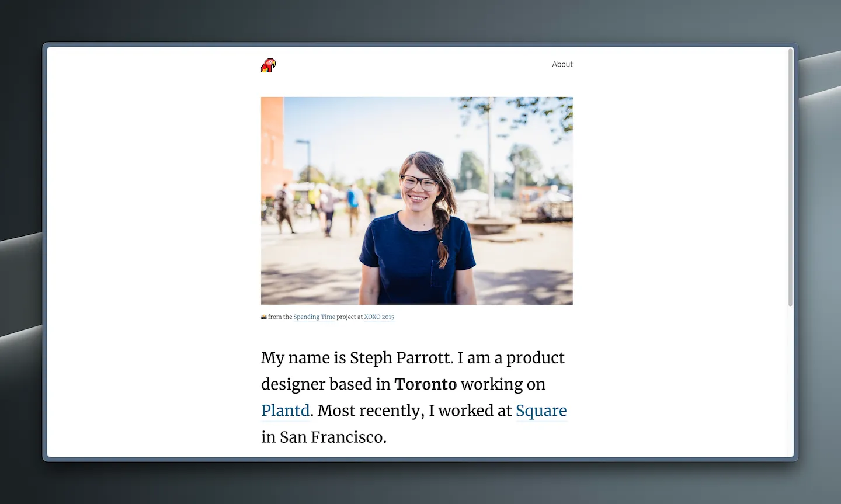Click the underlined Plantd hyperlink

tap(285, 411)
